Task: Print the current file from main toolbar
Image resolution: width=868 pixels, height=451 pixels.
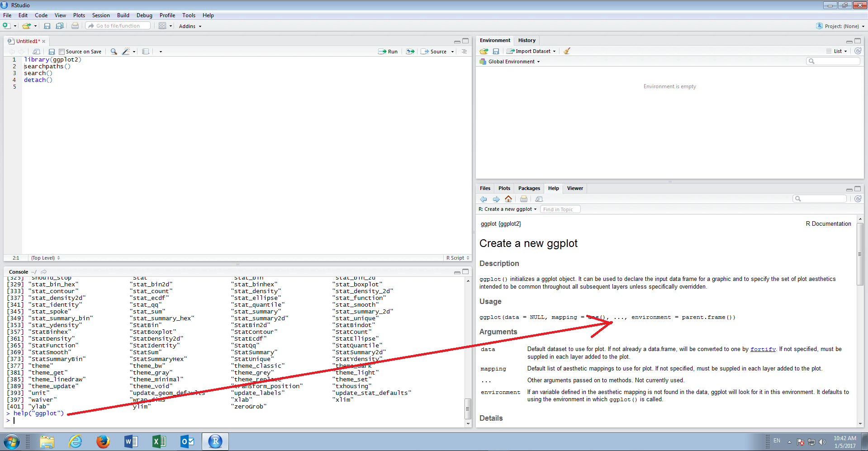Action: click(x=75, y=26)
